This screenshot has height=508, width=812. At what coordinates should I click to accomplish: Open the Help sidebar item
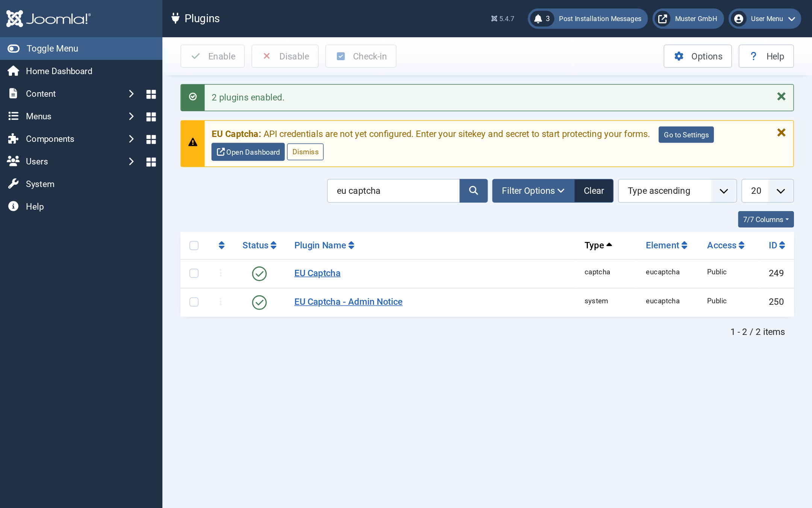coord(81,207)
